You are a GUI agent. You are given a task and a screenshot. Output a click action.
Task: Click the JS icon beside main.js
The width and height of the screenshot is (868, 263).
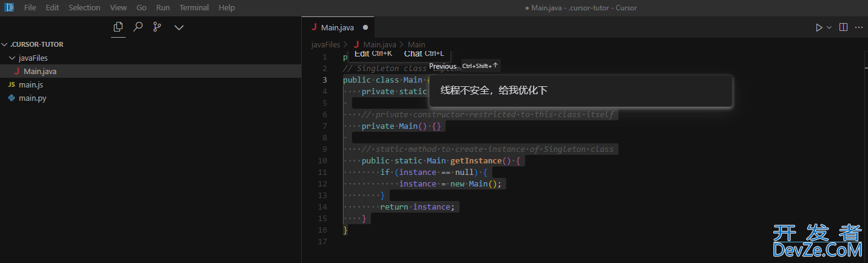click(12, 84)
